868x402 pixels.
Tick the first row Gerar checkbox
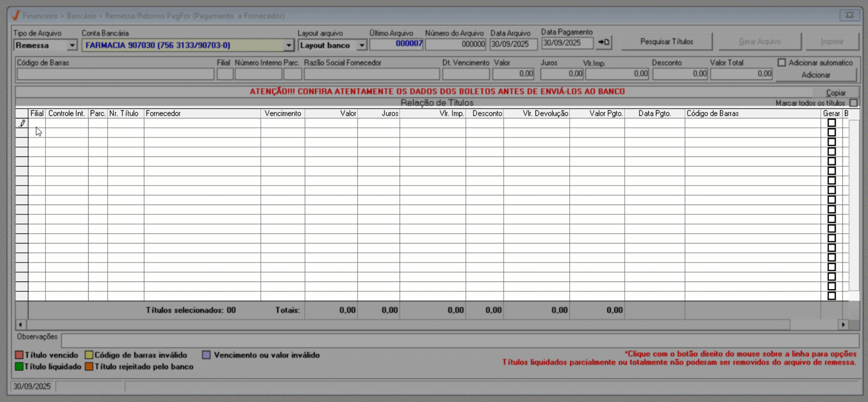[831, 123]
